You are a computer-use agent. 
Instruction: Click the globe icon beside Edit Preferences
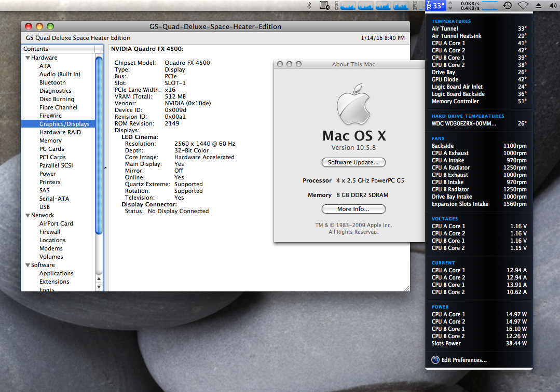[435, 360]
